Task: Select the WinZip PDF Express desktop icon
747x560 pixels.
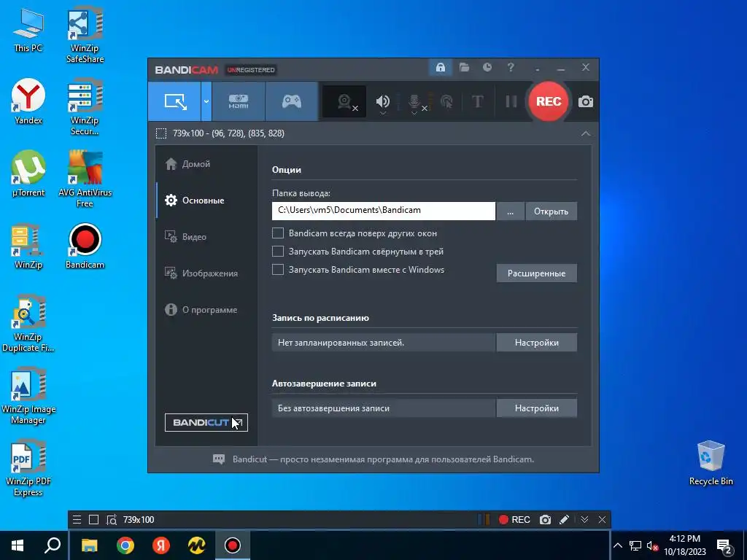Action: coord(28,468)
